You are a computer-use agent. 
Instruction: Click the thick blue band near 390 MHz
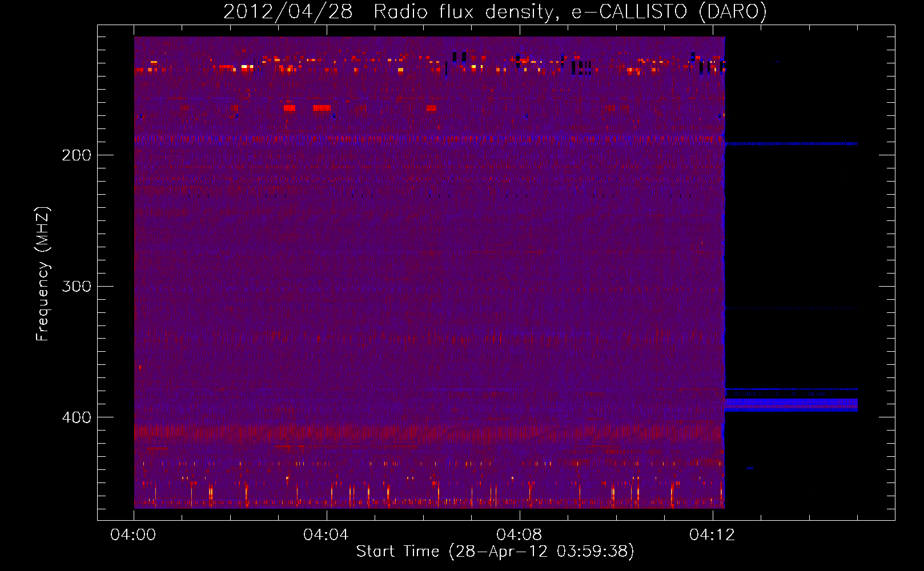point(791,405)
